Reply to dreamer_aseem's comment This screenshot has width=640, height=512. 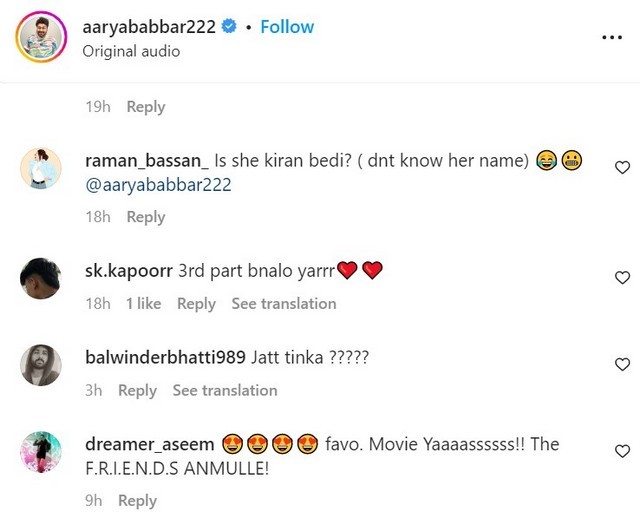(x=137, y=501)
